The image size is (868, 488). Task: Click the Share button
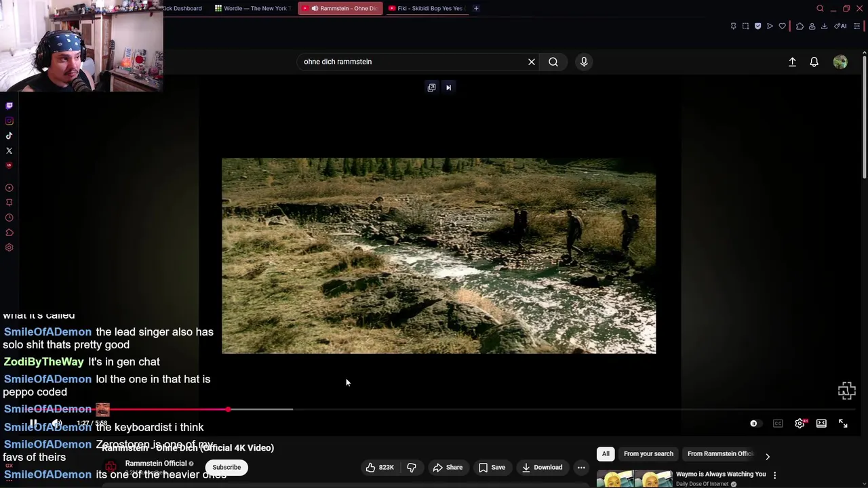coord(448,467)
